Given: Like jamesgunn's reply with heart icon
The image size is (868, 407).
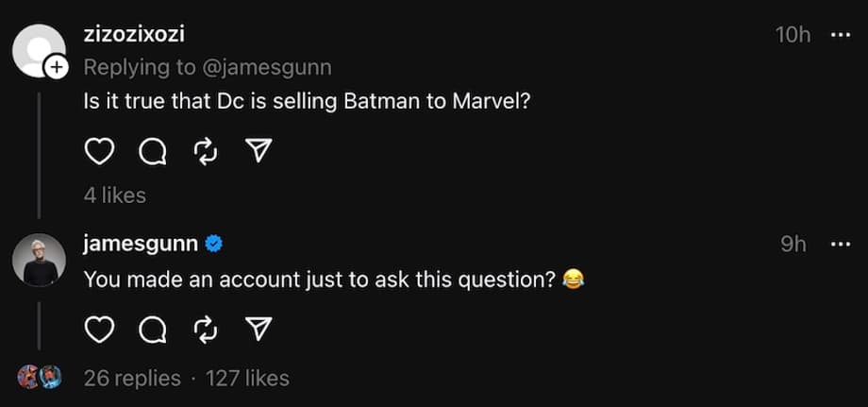Looking at the screenshot, I should [99, 329].
